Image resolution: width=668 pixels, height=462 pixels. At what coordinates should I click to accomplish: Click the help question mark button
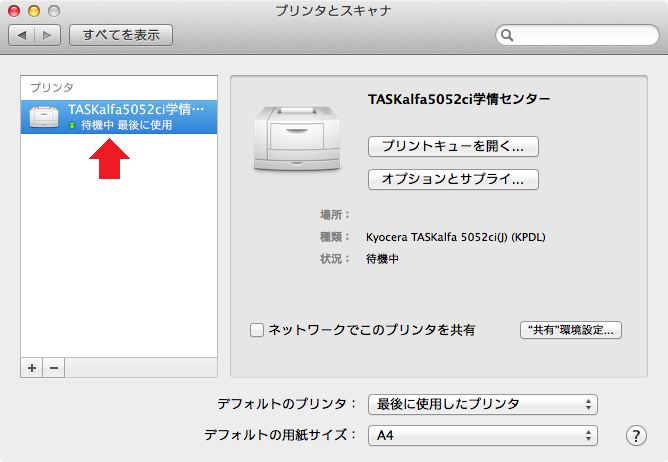[x=636, y=436]
